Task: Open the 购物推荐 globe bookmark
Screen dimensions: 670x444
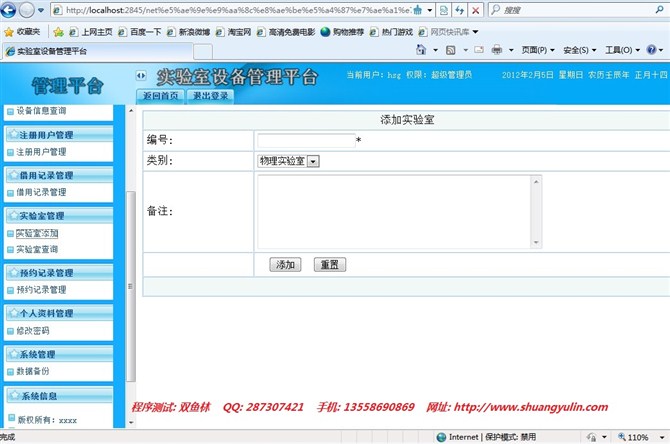Action: [342, 32]
